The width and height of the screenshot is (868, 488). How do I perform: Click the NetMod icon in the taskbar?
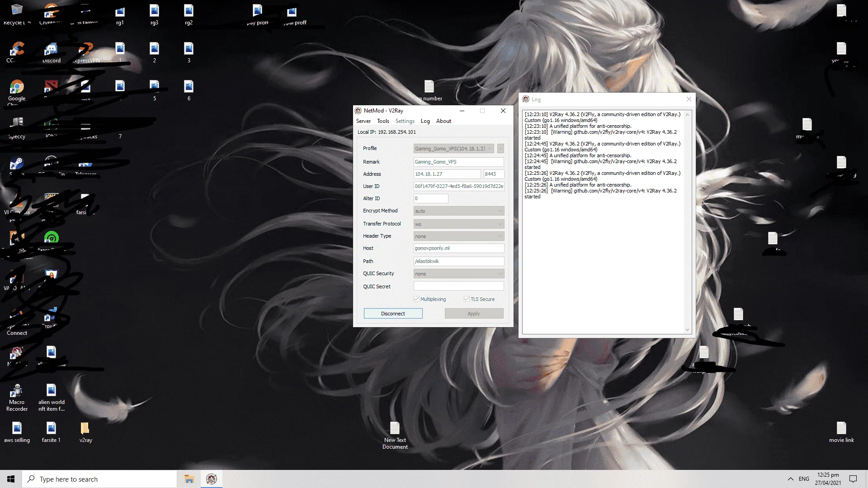[212, 479]
